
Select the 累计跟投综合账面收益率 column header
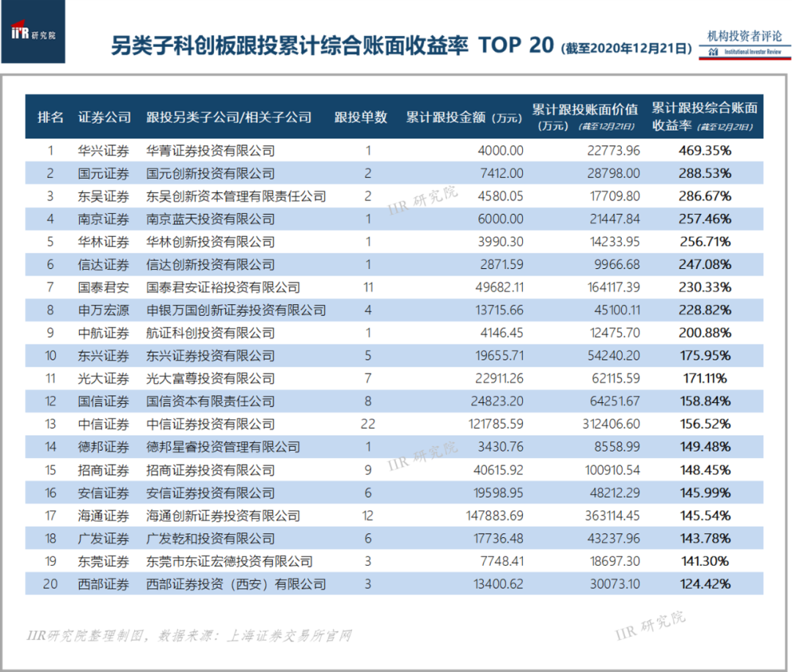pyautogui.click(x=705, y=117)
